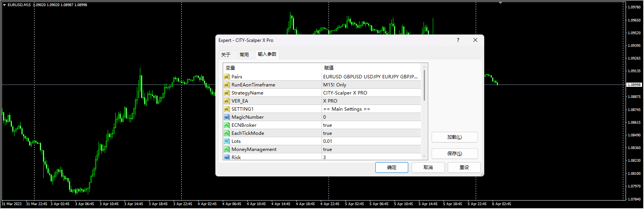The width and height of the screenshot is (644, 209).
Task: Click the 'VER_EA' variable name
Action: (x=240, y=101)
